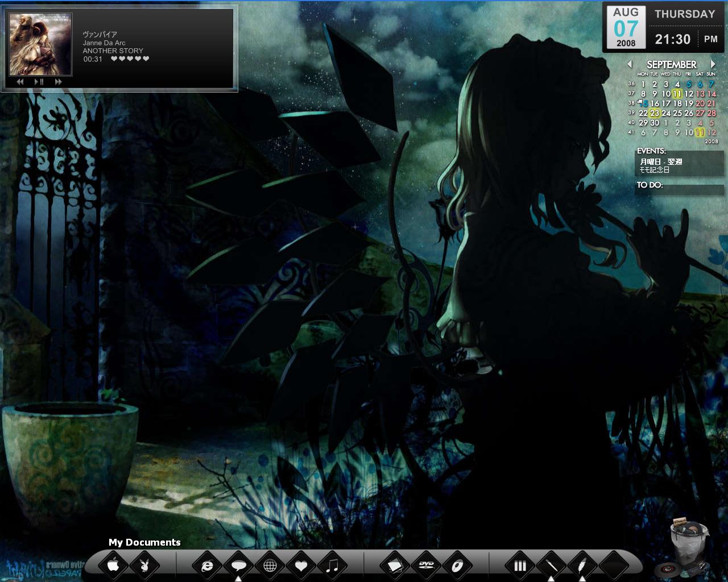Click week number 38 in calendar
The height and width of the screenshot is (582, 728).
[631, 103]
